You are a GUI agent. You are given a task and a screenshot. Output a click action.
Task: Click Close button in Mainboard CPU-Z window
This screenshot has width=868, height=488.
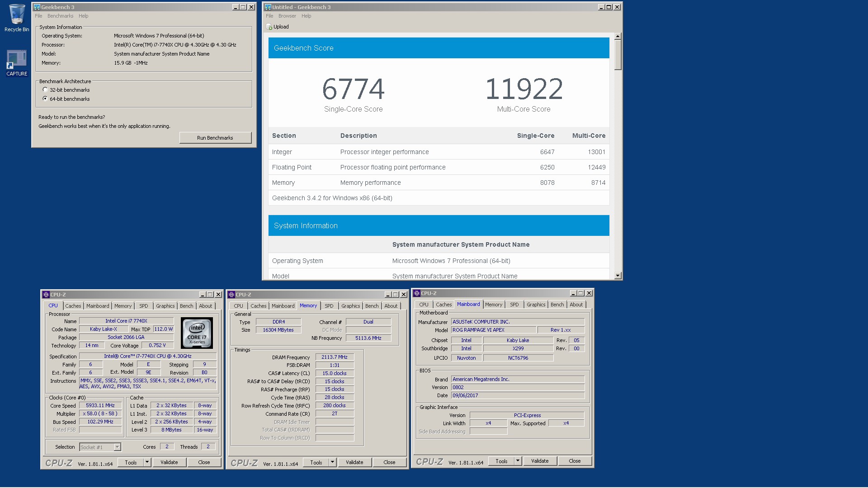point(575,461)
